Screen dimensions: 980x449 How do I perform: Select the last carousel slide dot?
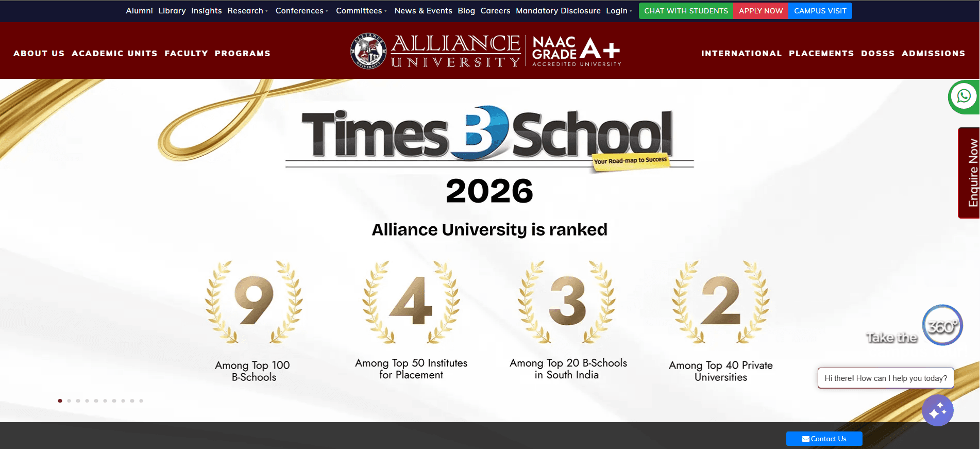tap(141, 401)
